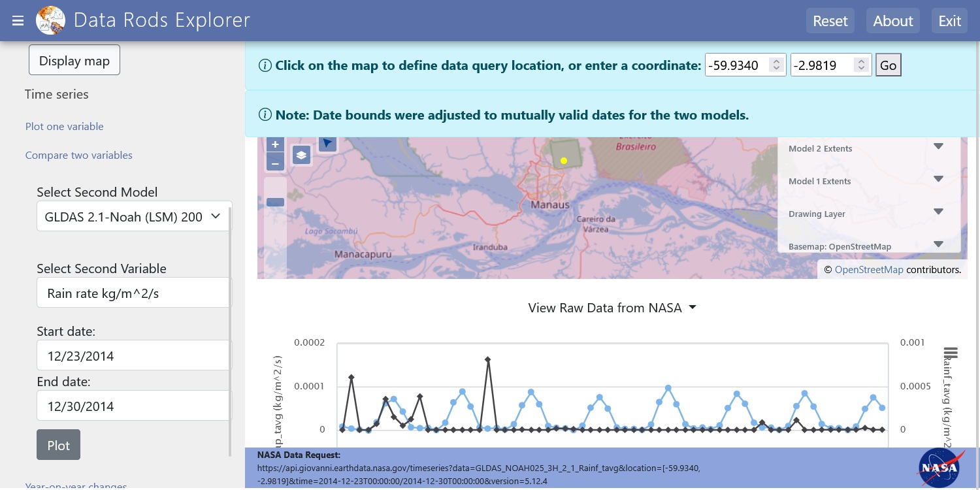This screenshot has height=490, width=980.
Task: Open the map layers icon
Action: [x=301, y=155]
